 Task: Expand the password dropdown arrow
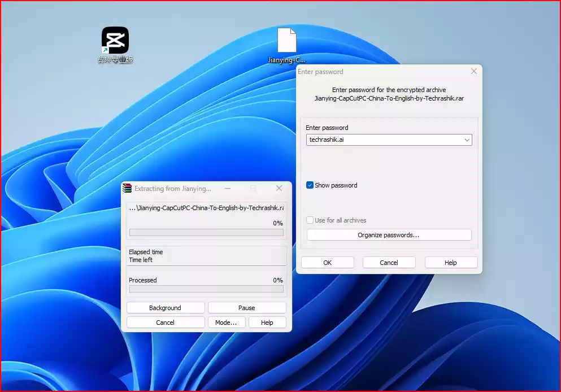click(467, 140)
